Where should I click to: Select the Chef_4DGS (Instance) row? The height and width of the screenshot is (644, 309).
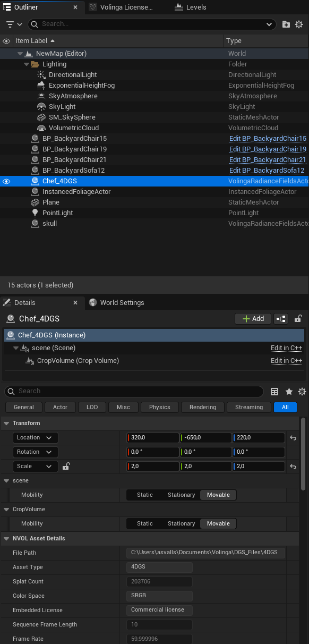[154, 335]
